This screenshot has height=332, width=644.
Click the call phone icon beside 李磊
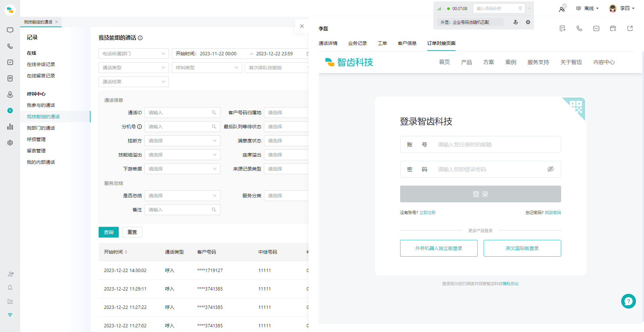[579, 28]
